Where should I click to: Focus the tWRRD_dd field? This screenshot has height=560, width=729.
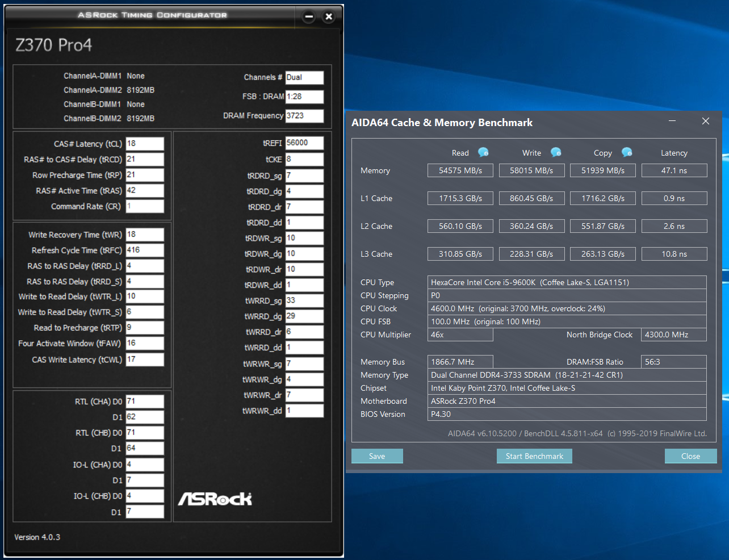304,348
